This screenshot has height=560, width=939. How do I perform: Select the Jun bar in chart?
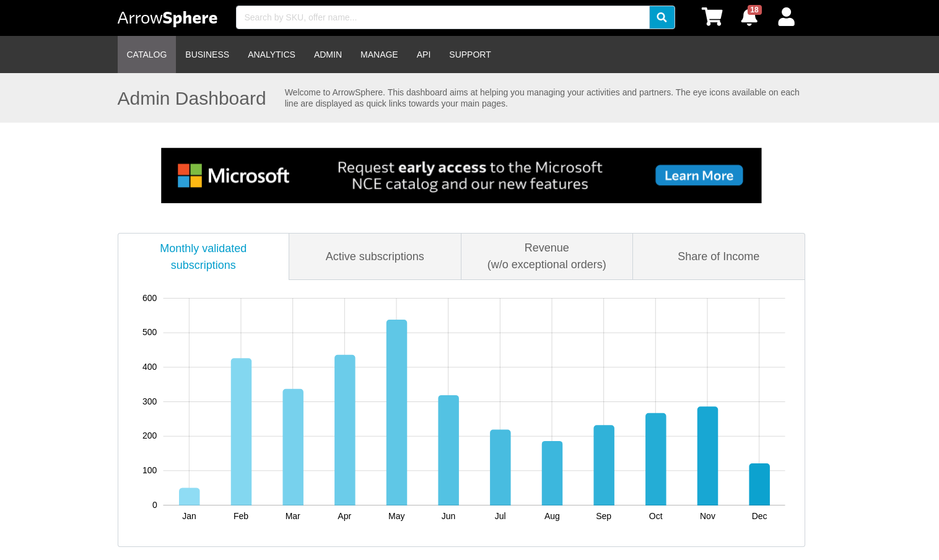pos(448,450)
